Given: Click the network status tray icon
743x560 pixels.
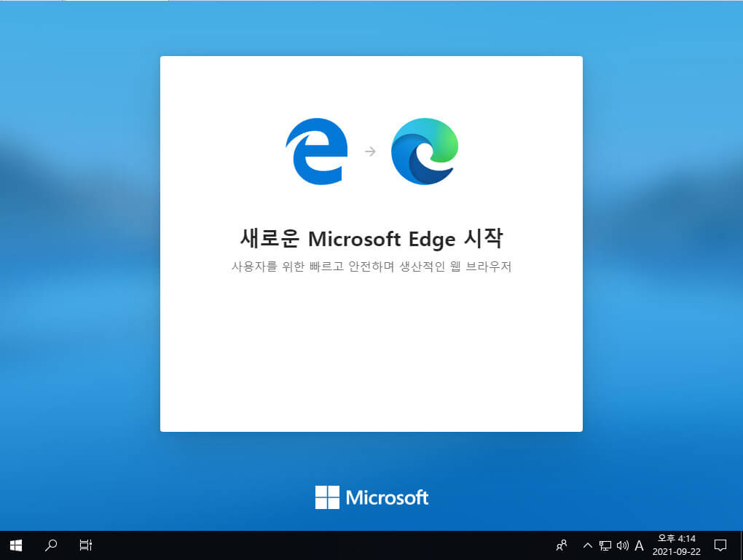Looking at the screenshot, I should 605,545.
